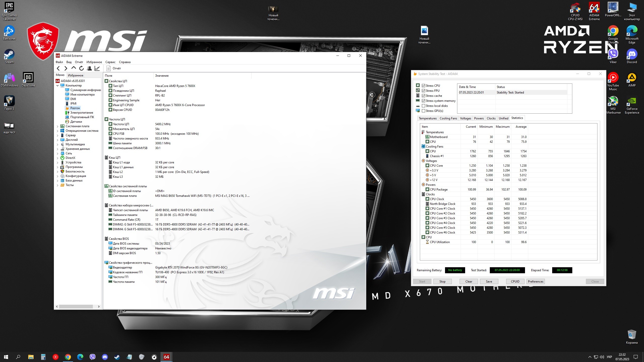
Task: Click the УКР language indicator in tray
Action: tap(609, 357)
